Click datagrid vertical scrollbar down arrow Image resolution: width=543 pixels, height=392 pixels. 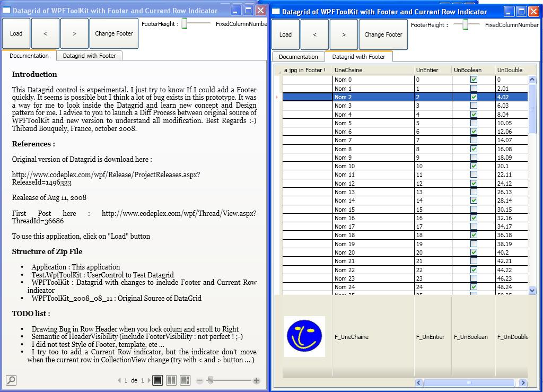[x=532, y=290]
